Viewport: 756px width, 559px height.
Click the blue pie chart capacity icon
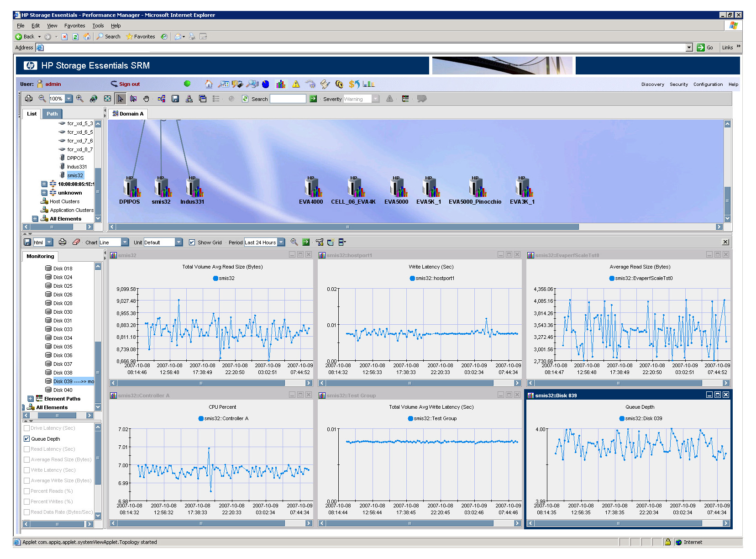tap(266, 84)
